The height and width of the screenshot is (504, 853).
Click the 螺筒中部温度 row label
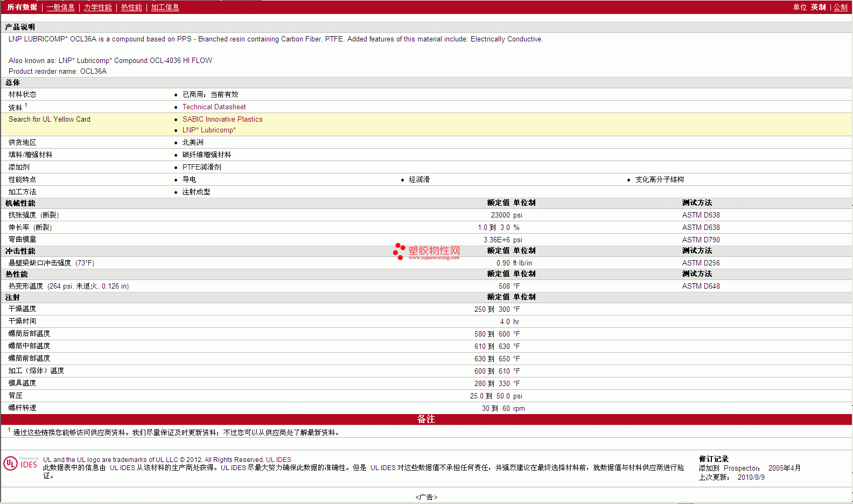(29, 346)
